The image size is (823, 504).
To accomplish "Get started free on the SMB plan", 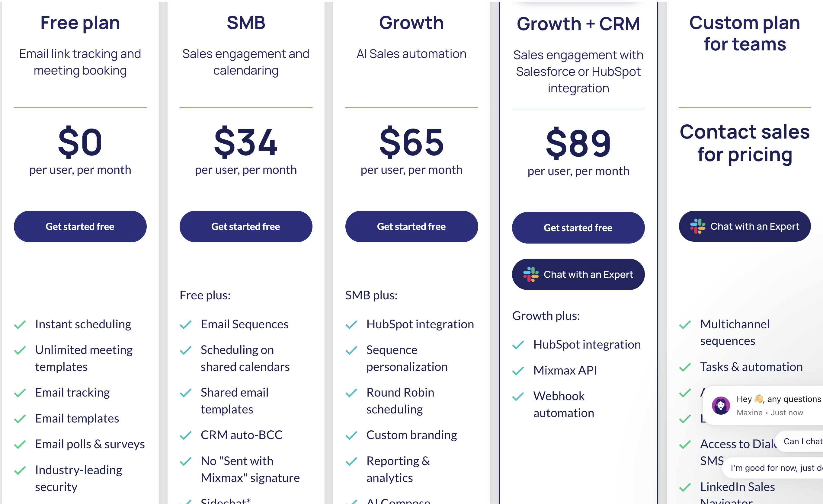I will (246, 226).
